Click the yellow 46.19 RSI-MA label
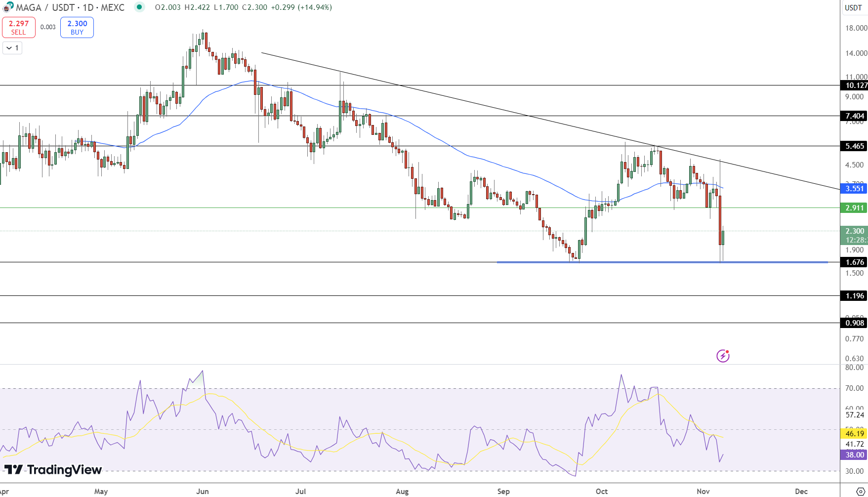 tap(854, 433)
